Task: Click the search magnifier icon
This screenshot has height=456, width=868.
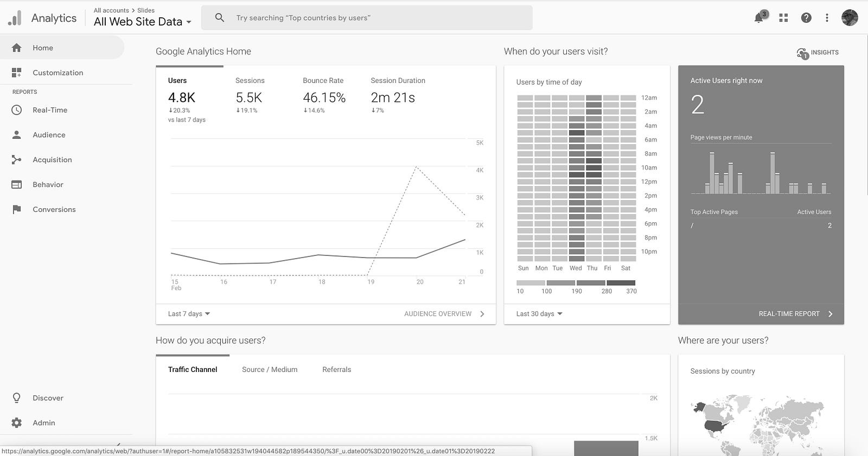Action: click(220, 18)
